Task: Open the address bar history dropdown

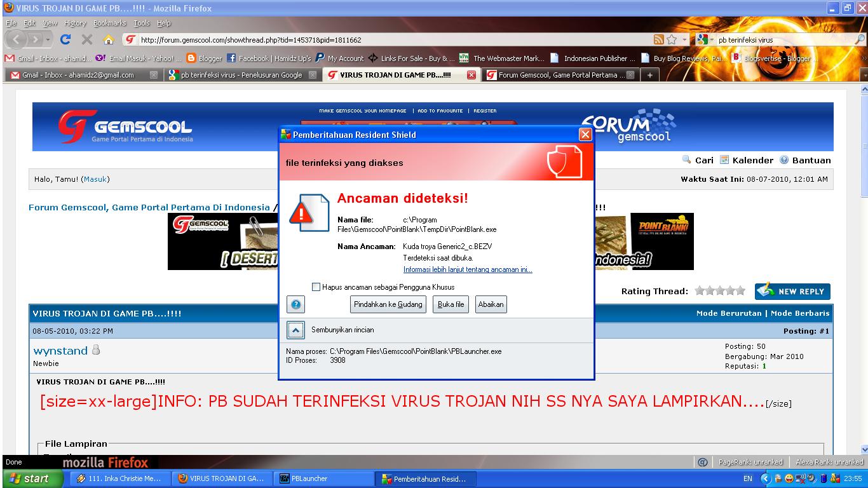Action: 684,39
